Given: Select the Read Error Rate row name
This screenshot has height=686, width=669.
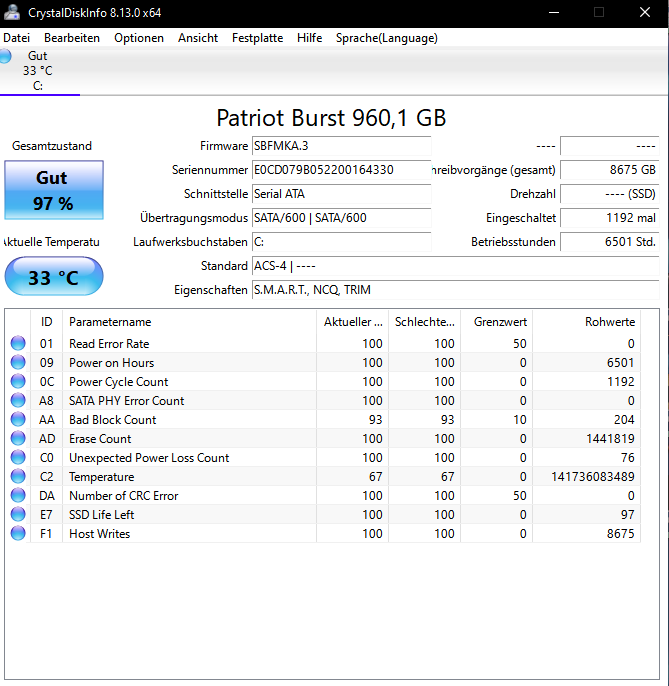Looking at the screenshot, I should click(109, 344).
